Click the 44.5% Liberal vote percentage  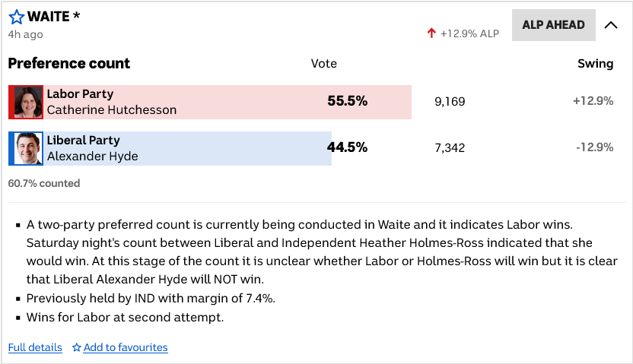pos(347,147)
